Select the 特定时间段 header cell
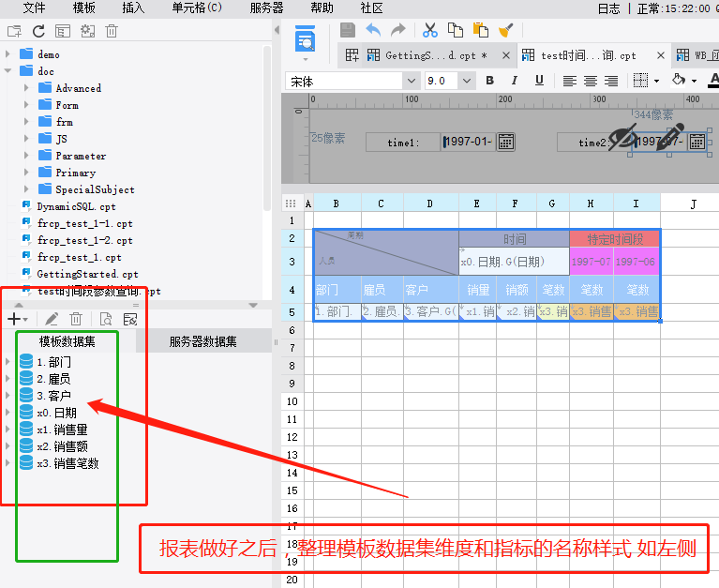This screenshot has height=588, width=719. [614, 239]
